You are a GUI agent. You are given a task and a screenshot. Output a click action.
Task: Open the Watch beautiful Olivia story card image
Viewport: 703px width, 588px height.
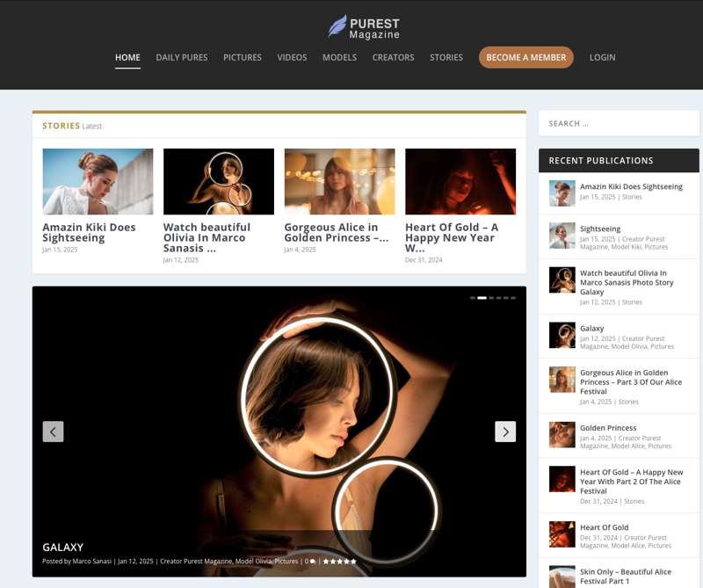(x=219, y=182)
